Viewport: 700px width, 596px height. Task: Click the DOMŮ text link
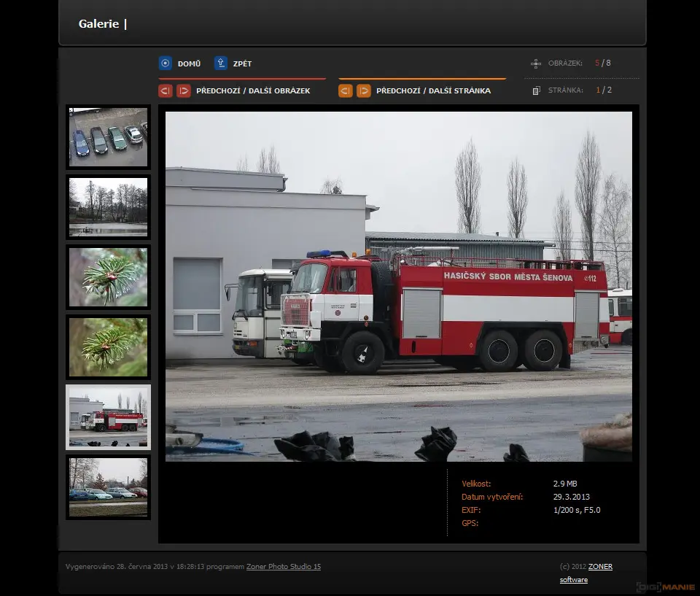coord(189,64)
